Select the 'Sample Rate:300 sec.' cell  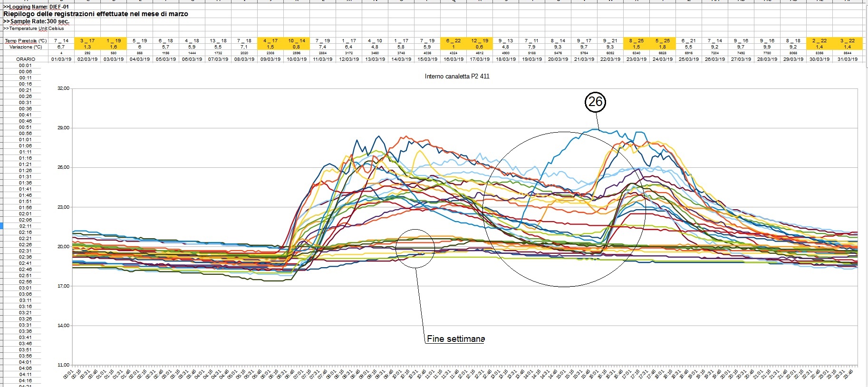tap(37, 21)
